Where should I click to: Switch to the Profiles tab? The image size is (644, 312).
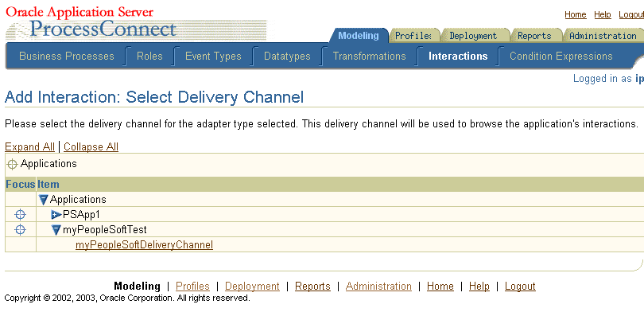413,36
